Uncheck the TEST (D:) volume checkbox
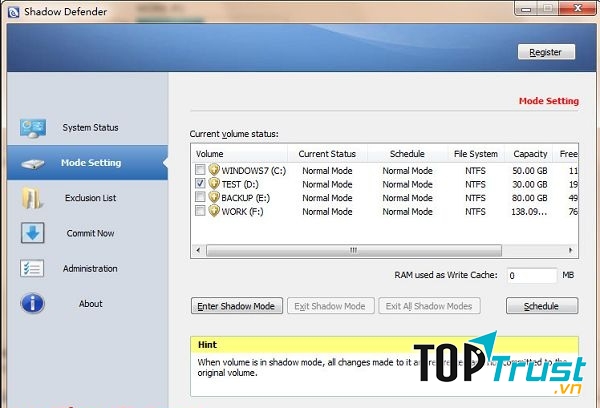Image resolution: width=600 pixels, height=408 pixels. (201, 184)
